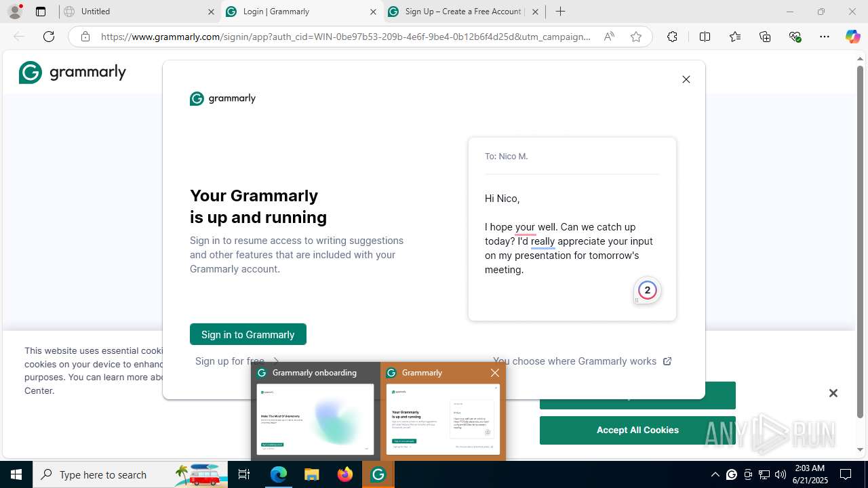This screenshot has height=488, width=868.
Task: Open Firefox from the taskbar
Action: [x=345, y=474]
